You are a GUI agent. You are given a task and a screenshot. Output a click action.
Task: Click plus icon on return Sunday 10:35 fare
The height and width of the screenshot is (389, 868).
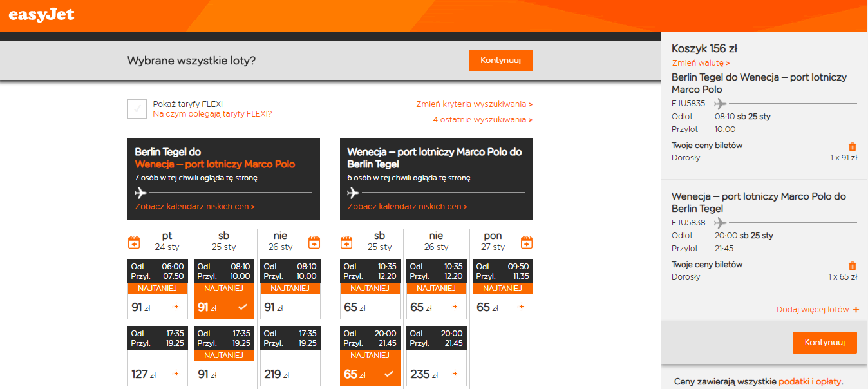pos(455,307)
